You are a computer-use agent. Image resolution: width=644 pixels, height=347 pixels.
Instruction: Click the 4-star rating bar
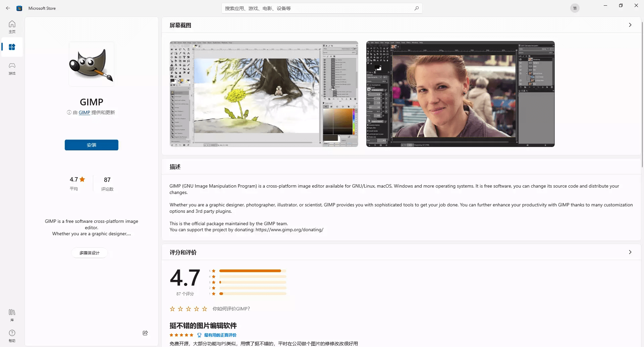pyautogui.click(x=253, y=277)
